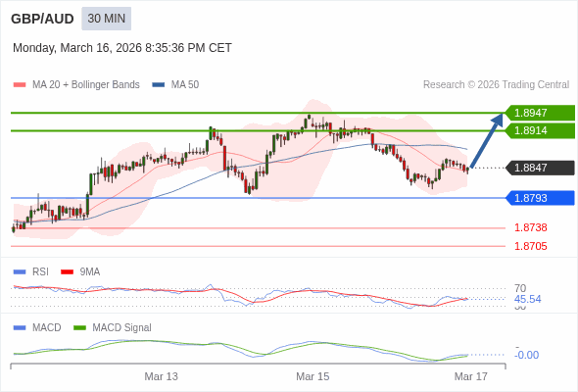The height and width of the screenshot is (392, 578).
Task: Click the 1.8738 red support value
Action: pyautogui.click(x=531, y=227)
